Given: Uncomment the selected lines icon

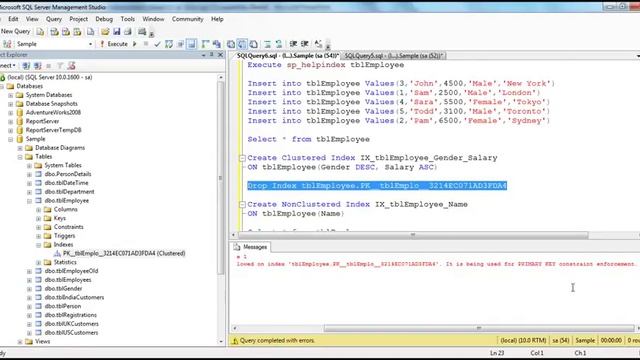Looking at the screenshot, I should point(279,44).
